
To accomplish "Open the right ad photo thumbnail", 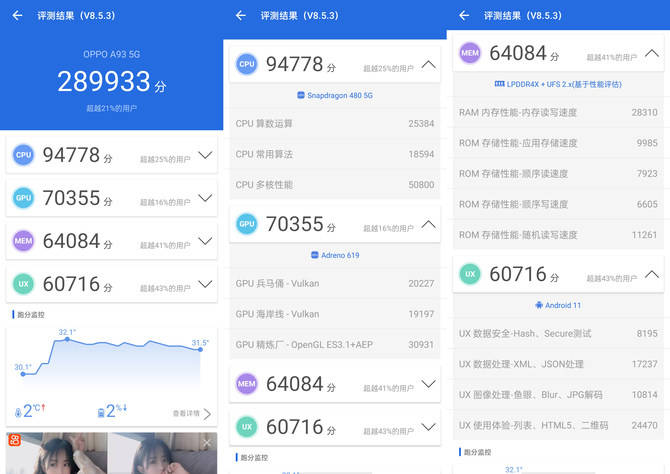I will (x=162, y=453).
